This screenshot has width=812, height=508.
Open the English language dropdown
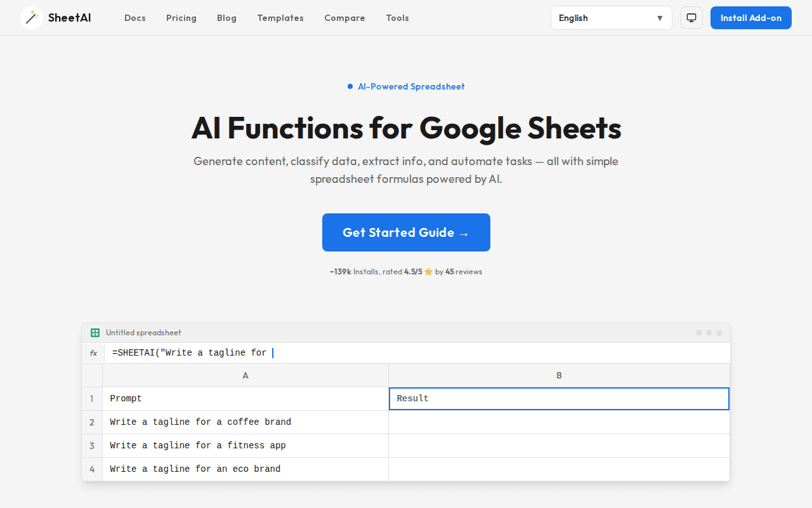tap(612, 18)
